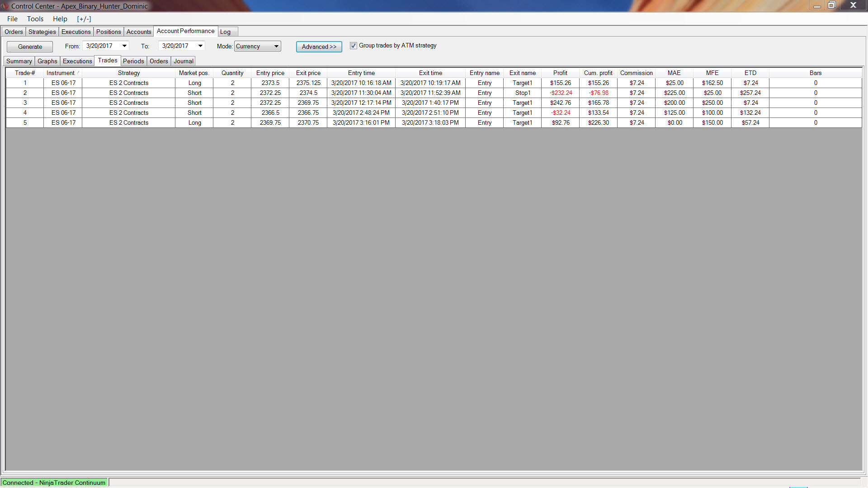Viewport: 868px width, 488px height.
Task: Open the Tools menu
Action: (x=35, y=19)
